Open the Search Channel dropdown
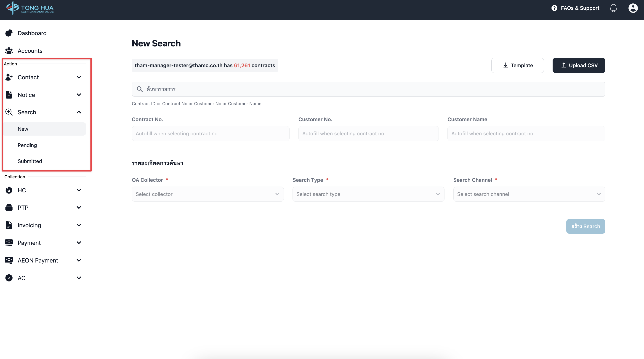This screenshot has width=644, height=359. click(x=529, y=194)
